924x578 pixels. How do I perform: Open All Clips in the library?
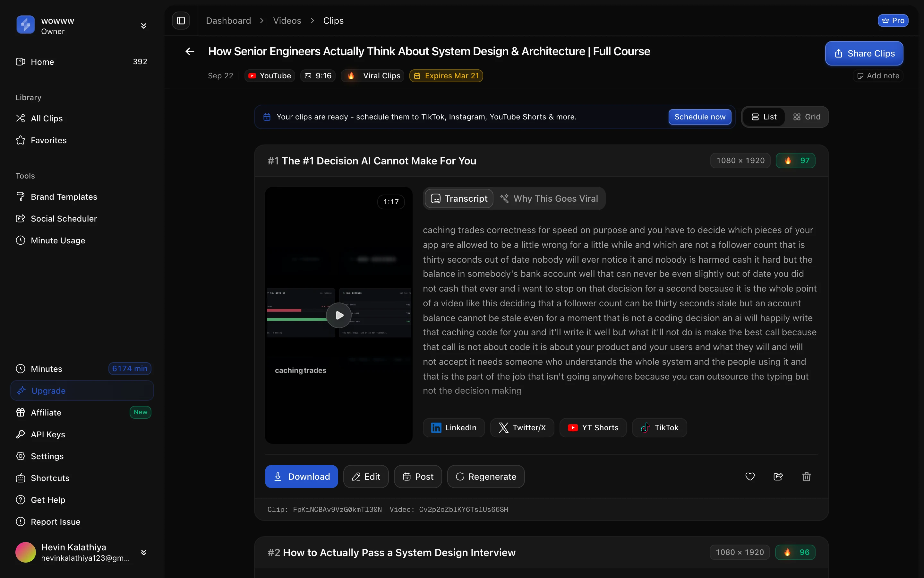coord(82,118)
